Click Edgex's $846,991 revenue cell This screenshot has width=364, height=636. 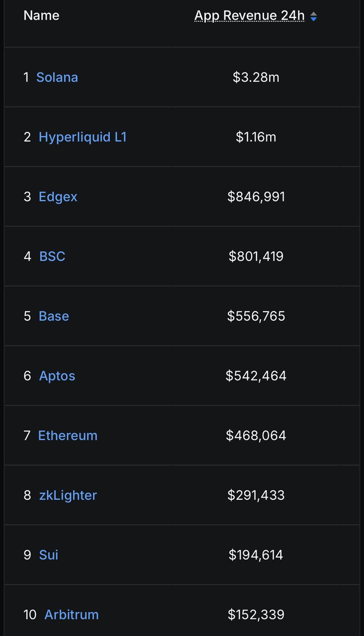click(256, 197)
